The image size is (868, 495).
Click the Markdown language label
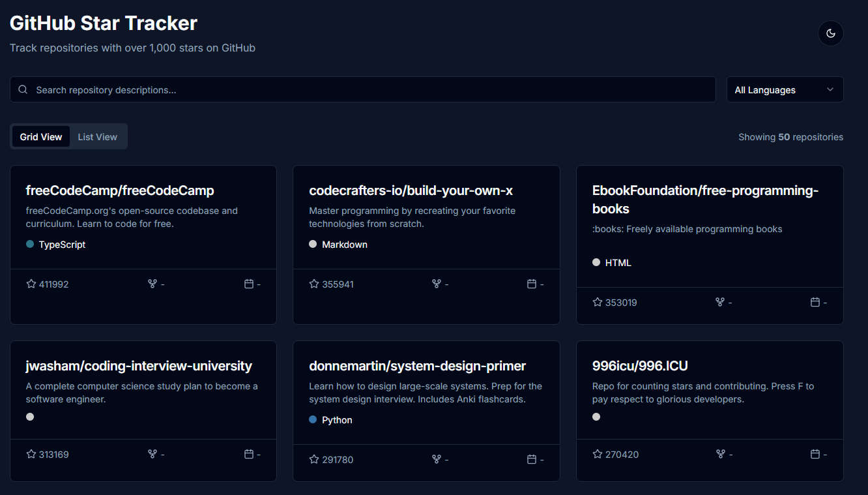pyautogui.click(x=345, y=245)
